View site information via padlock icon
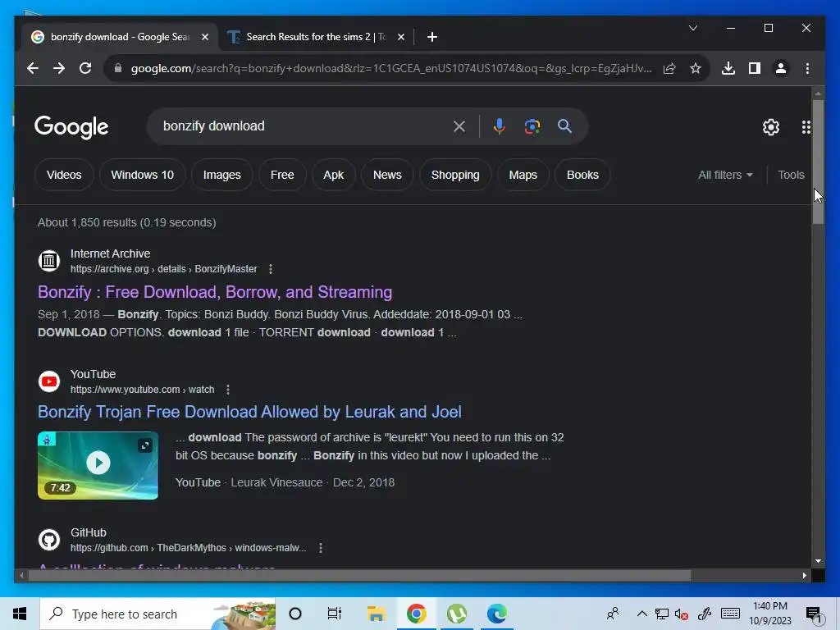This screenshot has width=840, height=630. (x=118, y=68)
